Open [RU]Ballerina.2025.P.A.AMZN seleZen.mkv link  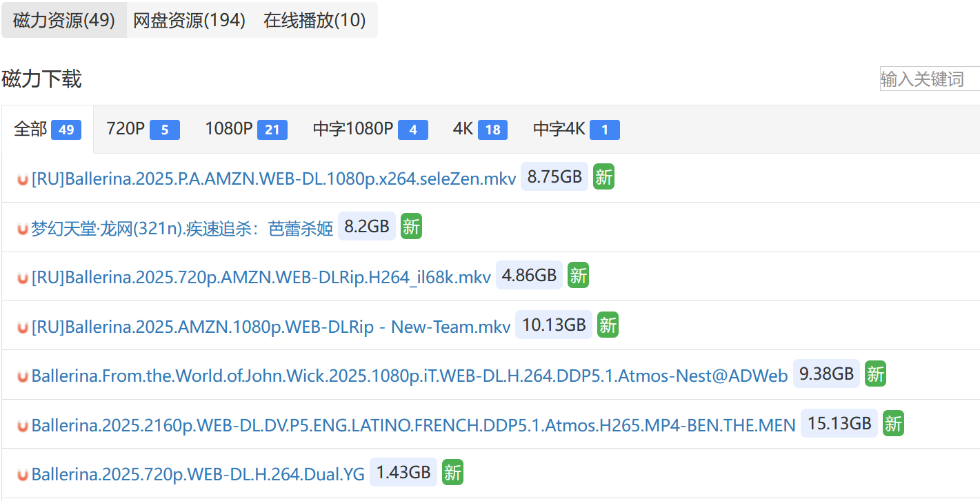pyautogui.click(x=274, y=179)
